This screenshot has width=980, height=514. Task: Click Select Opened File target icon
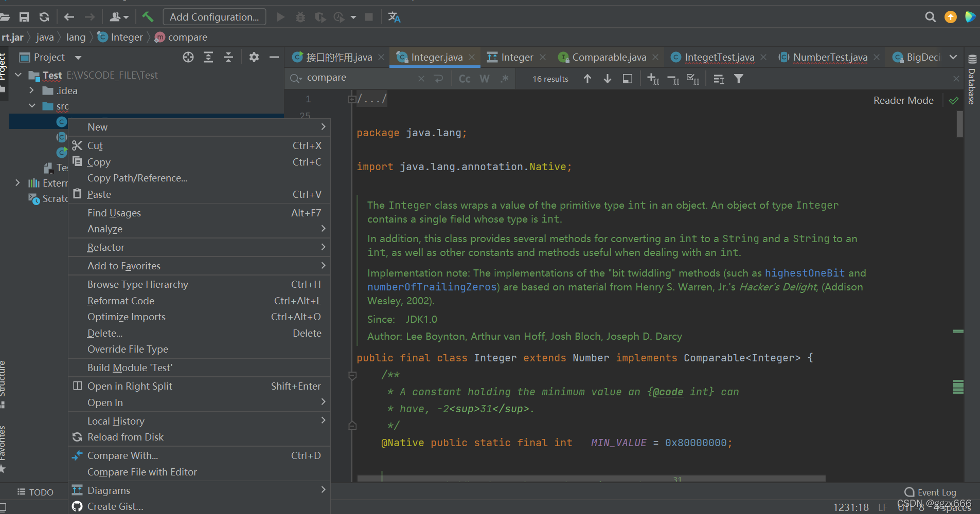click(188, 57)
